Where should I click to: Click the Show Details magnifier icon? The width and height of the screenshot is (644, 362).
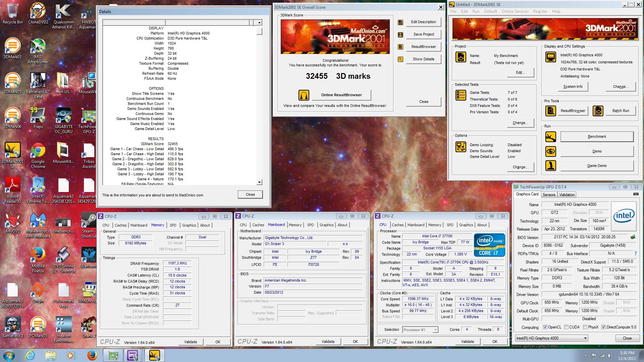[x=400, y=59]
